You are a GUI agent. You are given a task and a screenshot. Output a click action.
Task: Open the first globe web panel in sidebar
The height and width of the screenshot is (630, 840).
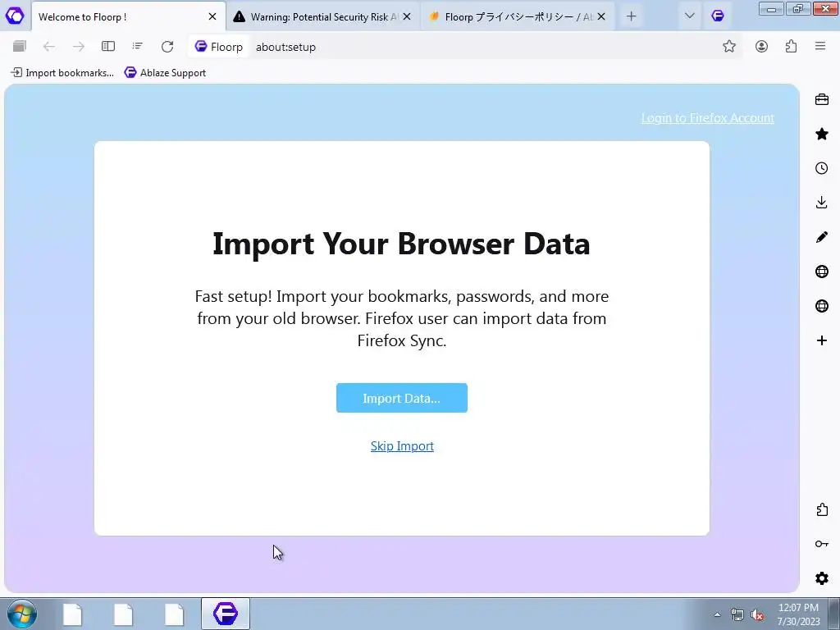(822, 272)
